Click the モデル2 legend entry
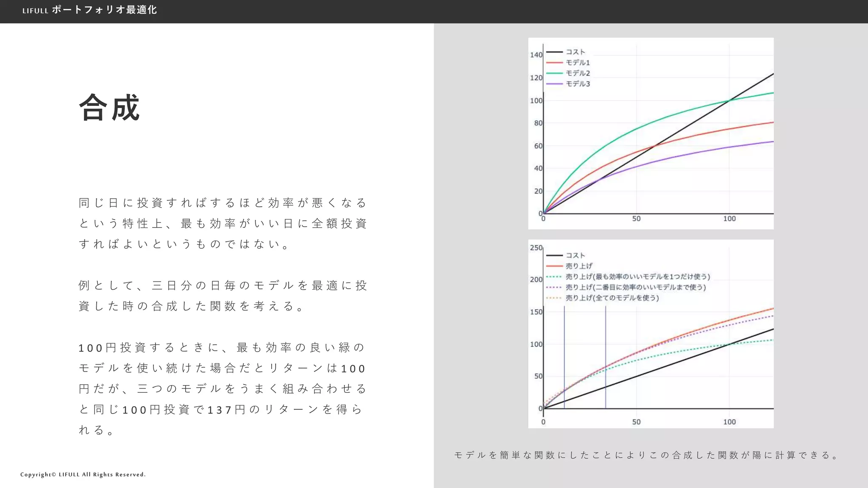Screen dimensions: 868x488 point(568,73)
